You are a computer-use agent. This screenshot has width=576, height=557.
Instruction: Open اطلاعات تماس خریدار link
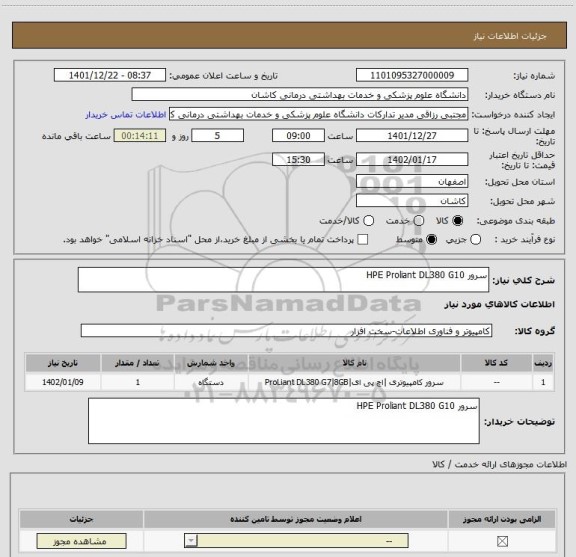pyautogui.click(x=126, y=115)
